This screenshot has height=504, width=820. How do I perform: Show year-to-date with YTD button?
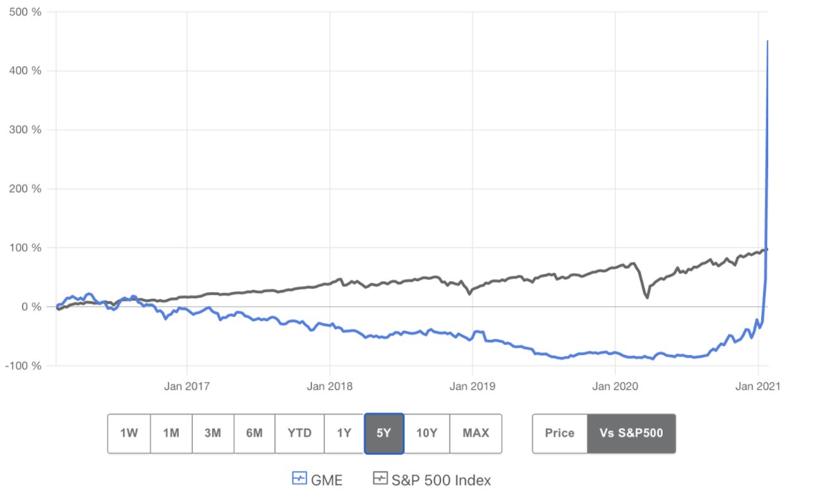(x=300, y=433)
